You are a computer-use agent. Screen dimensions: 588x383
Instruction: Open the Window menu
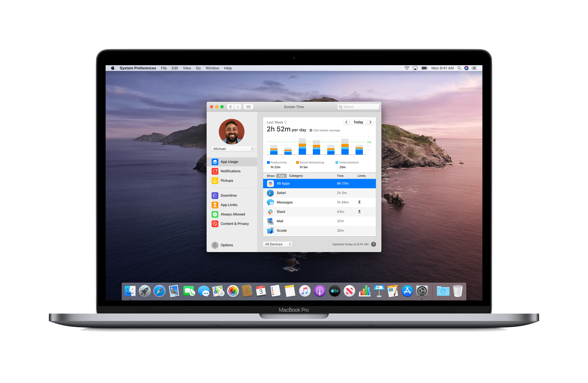(x=212, y=68)
